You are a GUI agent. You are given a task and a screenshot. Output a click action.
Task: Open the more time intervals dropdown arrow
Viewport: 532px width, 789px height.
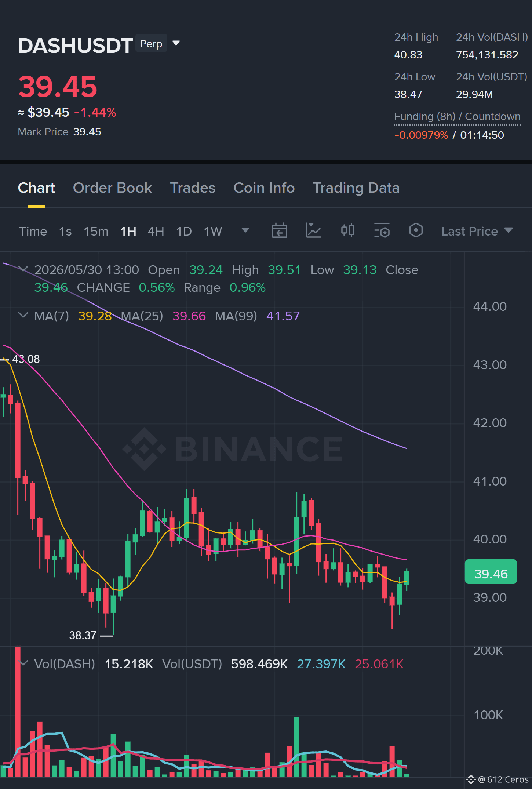[x=245, y=230]
